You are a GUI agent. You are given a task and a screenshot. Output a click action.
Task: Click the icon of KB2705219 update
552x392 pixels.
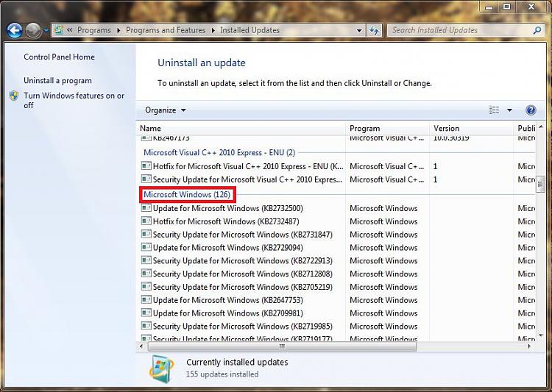pyautogui.click(x=146, y=286)
